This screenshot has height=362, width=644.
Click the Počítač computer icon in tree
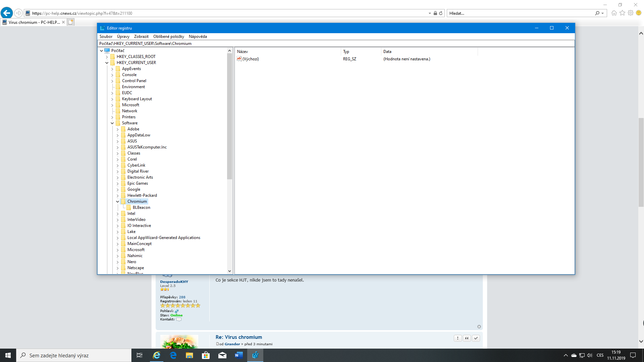point(107,51)
